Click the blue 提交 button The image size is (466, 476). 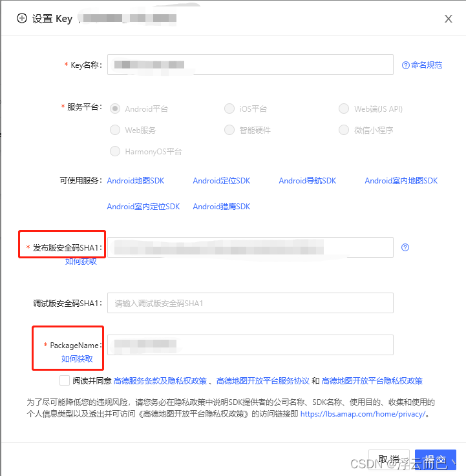pyautogui.click(x=436, y=460)
